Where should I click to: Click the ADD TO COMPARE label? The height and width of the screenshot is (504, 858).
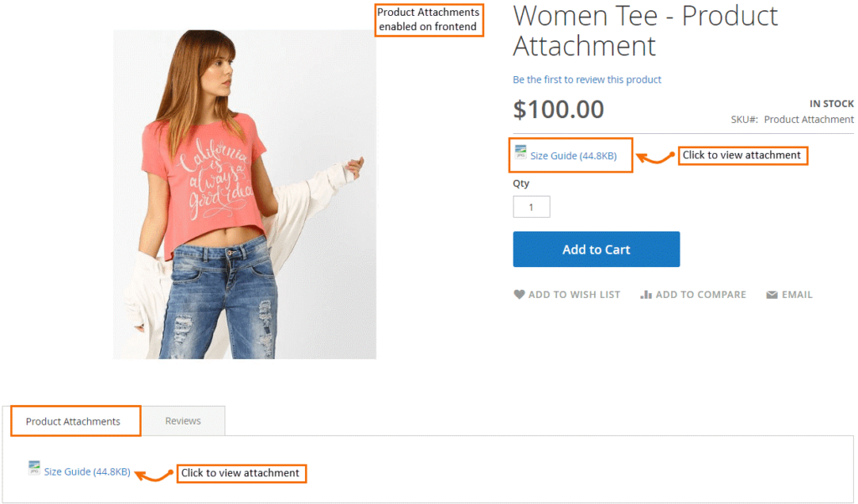(x=700, y=294)
